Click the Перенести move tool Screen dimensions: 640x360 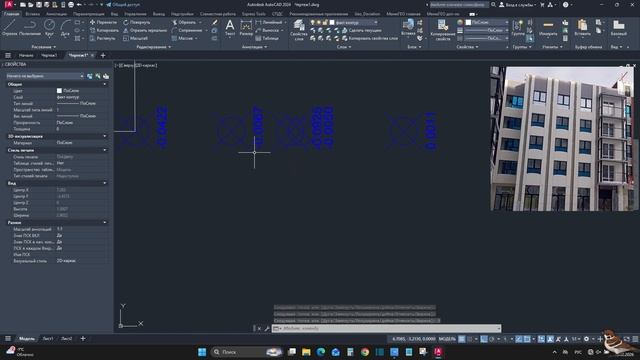point(103,22)
